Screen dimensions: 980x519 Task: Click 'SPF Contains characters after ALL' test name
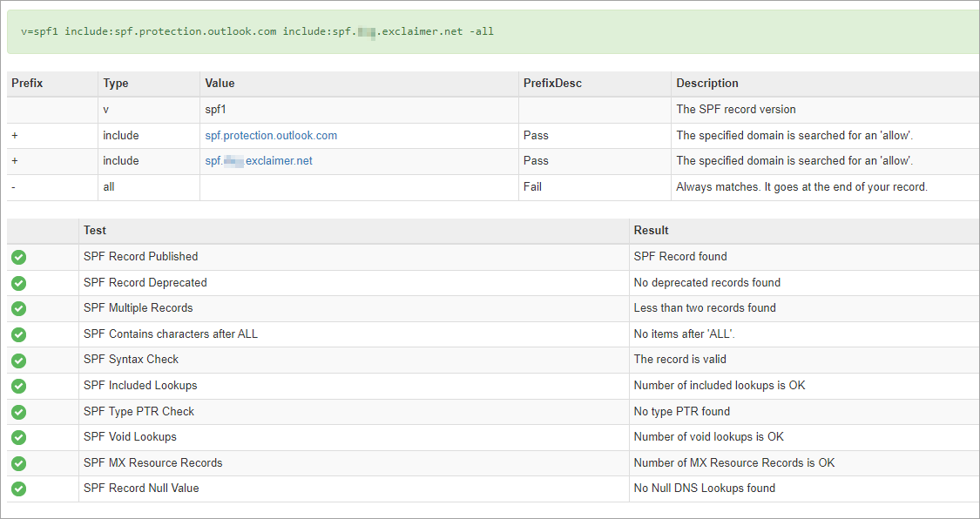[x=171, y=334]
